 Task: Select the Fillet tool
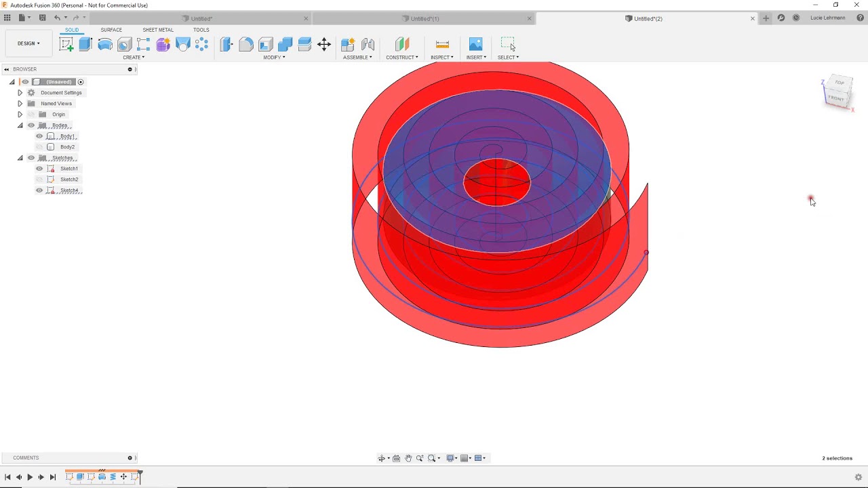(x=246, y=45)
